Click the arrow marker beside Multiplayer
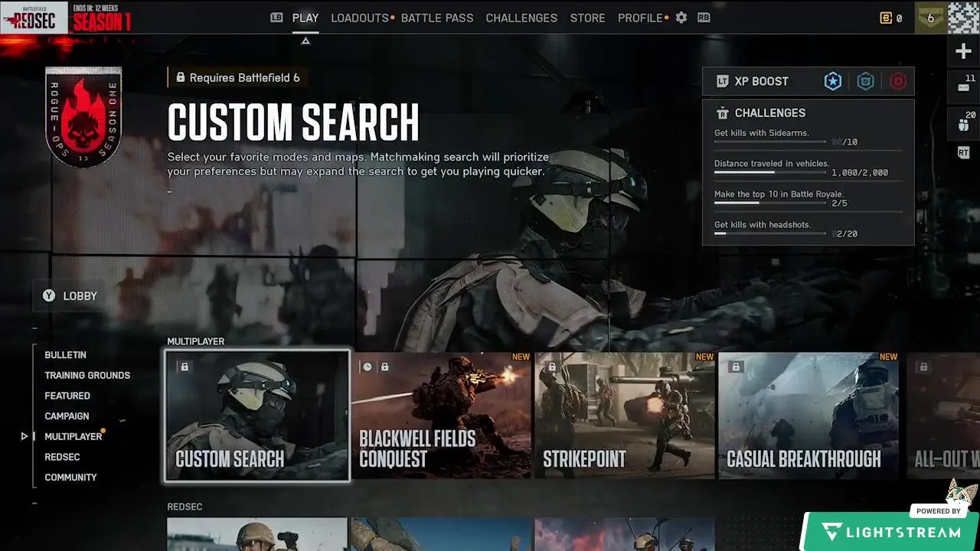 click(x=24, y=436)
